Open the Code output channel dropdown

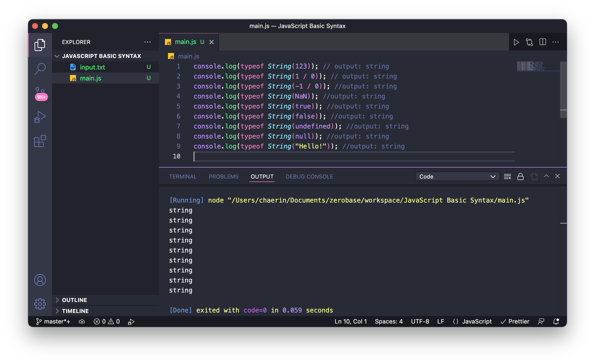(x=457, y=176)
